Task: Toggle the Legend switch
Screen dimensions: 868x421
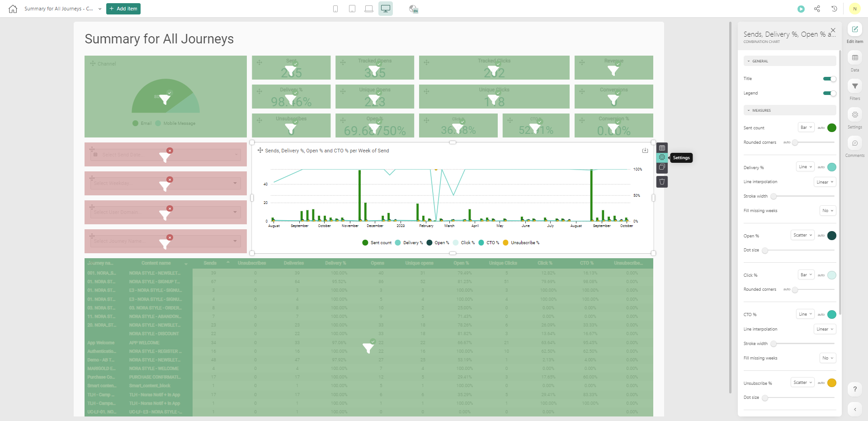Action: [x=829, y=93]
